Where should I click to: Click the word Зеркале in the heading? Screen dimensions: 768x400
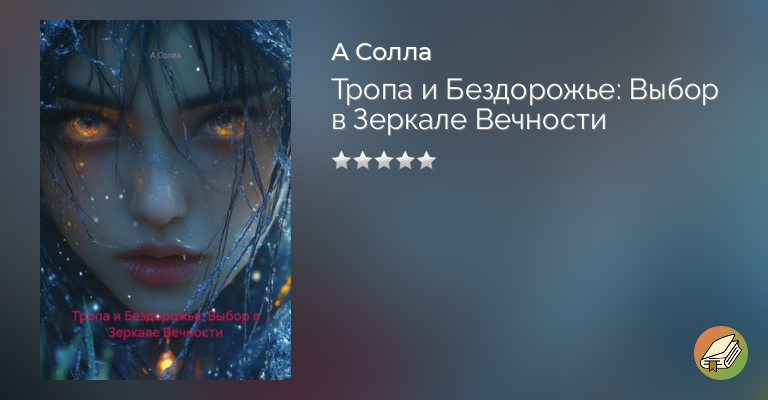(410, 120)
